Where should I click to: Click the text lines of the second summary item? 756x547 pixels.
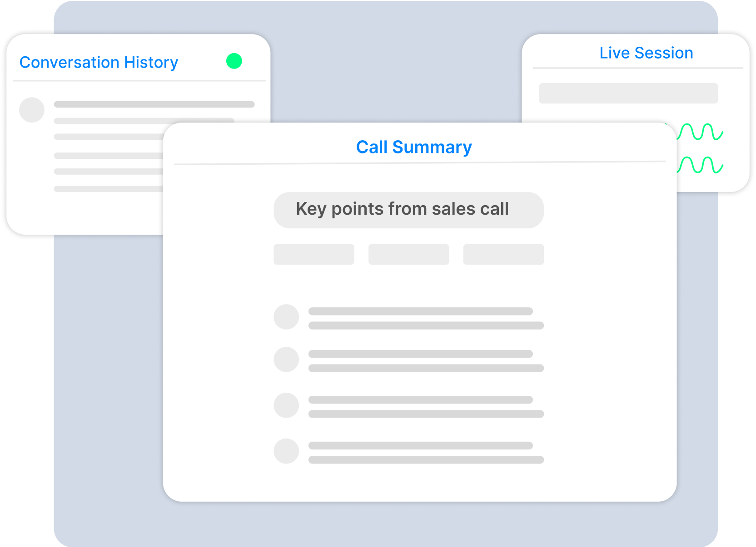tap(426, 361)
